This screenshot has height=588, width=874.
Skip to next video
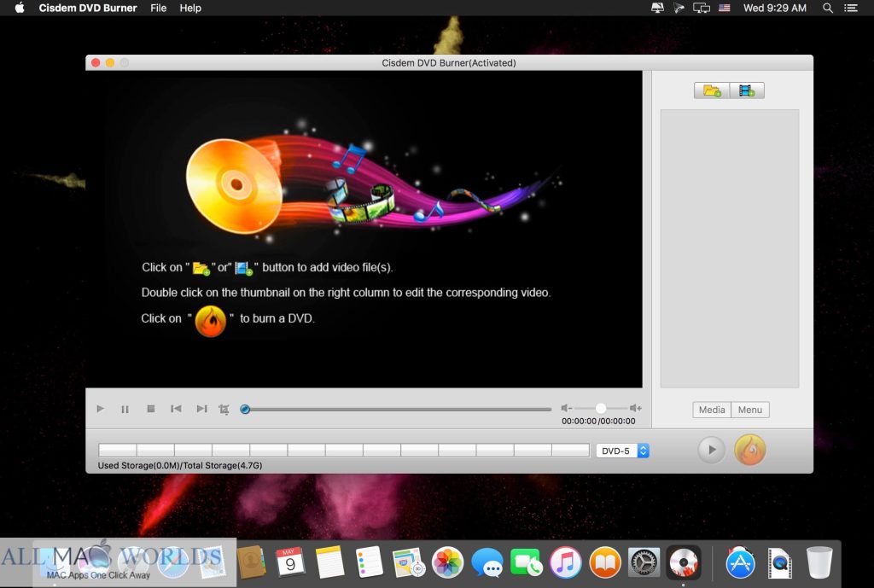pos(201,409)
